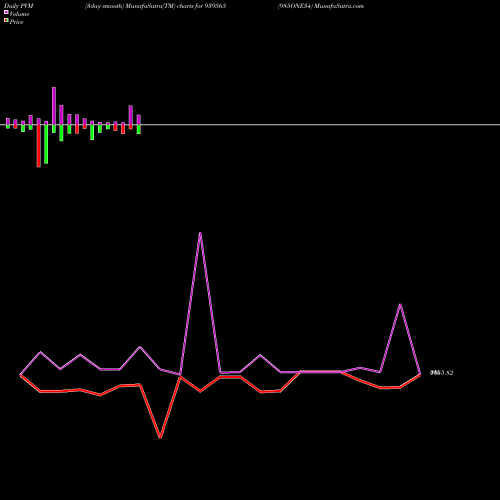The image size is (500, 500).
Task: Click the green-red Price legend swatch
Action: pos(6,20)
